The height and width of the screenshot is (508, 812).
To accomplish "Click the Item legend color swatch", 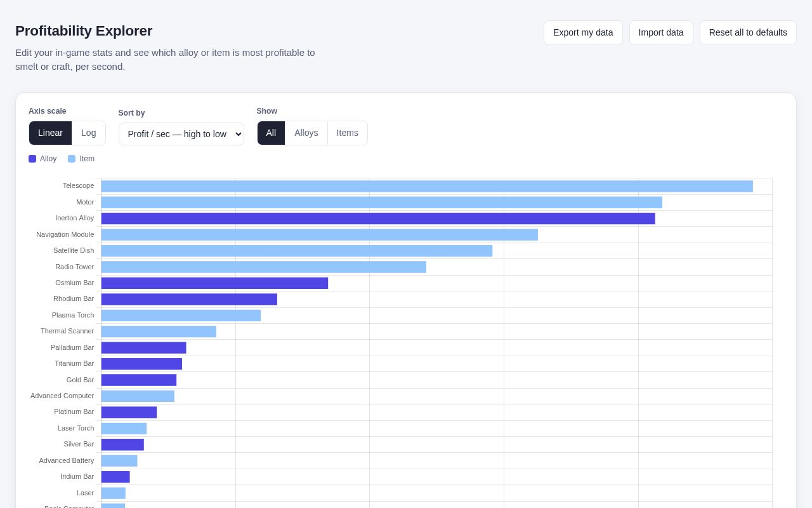I will 72,159.
